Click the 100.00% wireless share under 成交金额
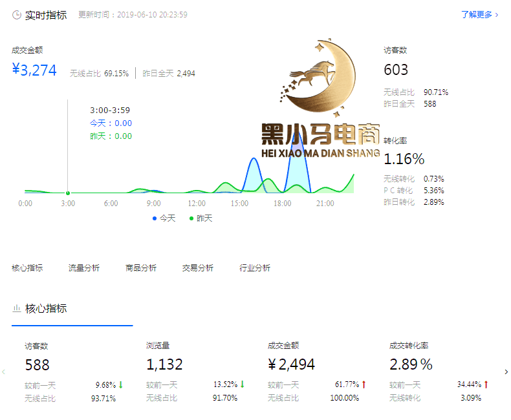This screenshot has height=420, width=511. click(x=344, y=398)
